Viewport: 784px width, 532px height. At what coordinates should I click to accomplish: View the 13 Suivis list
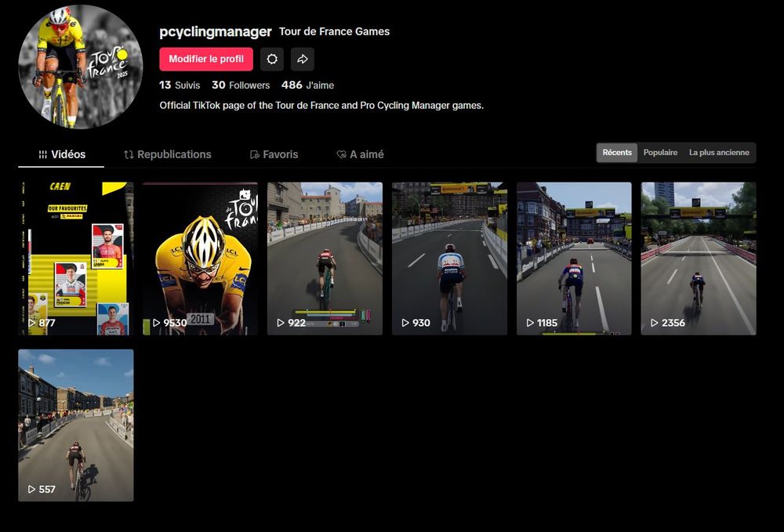pos(180,85)
